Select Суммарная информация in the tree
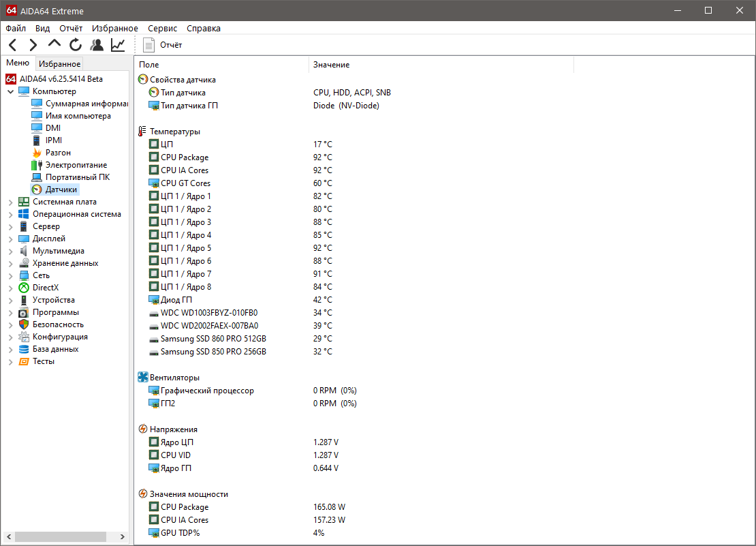 [x=80, y=104]
